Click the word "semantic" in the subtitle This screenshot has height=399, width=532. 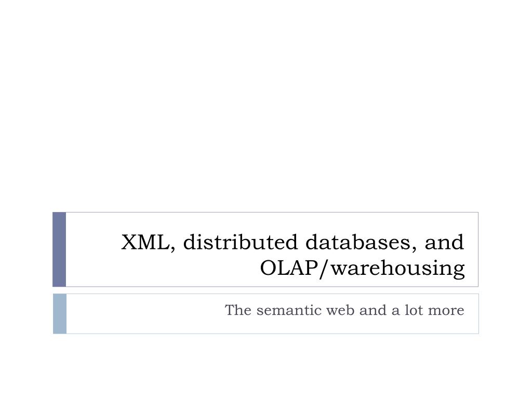(x=289, y=310)
